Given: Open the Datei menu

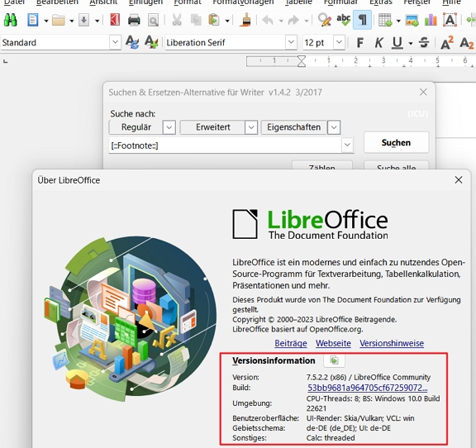Looking at the screenshot, I should pos(15,2).
